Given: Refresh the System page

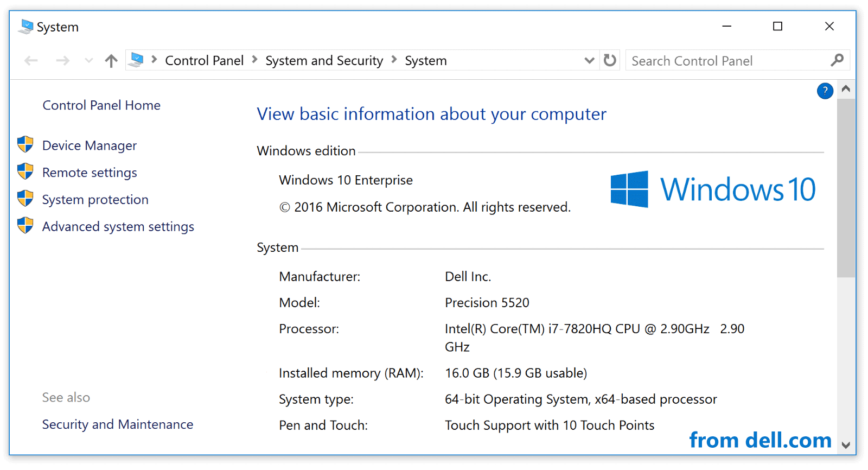Looking at the screenshot, I should (610, 60).
